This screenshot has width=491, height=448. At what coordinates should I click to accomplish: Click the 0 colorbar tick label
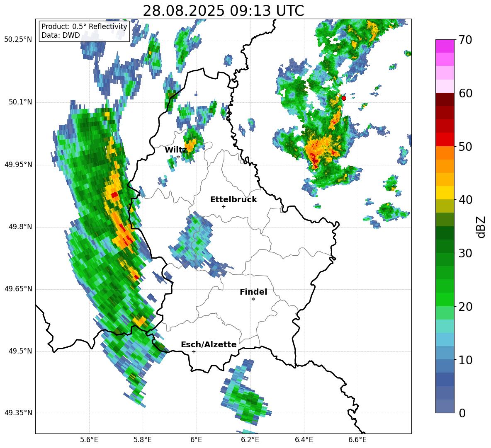point(462,413)
